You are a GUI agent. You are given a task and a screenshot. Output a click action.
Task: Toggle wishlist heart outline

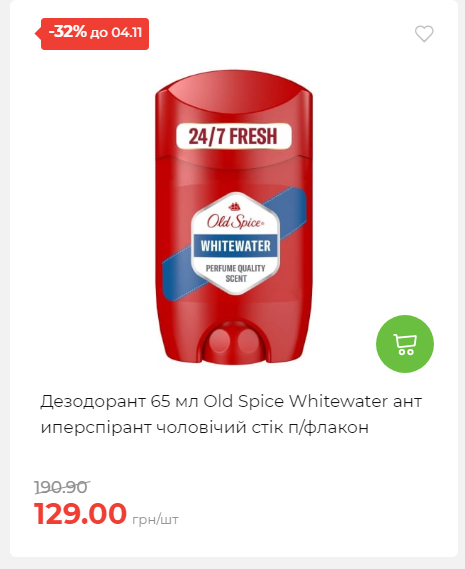point(424,34)
